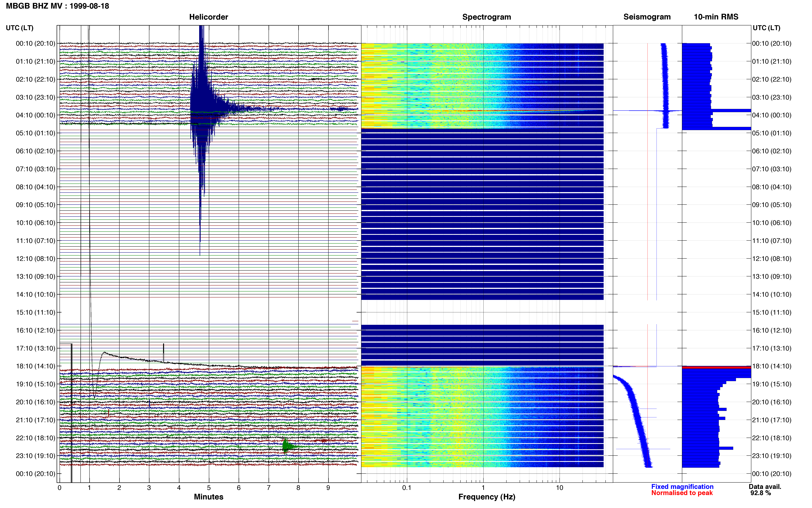
Task: Click the left 'UTC (LT)' axis label
Action: [x=19, y=28]
